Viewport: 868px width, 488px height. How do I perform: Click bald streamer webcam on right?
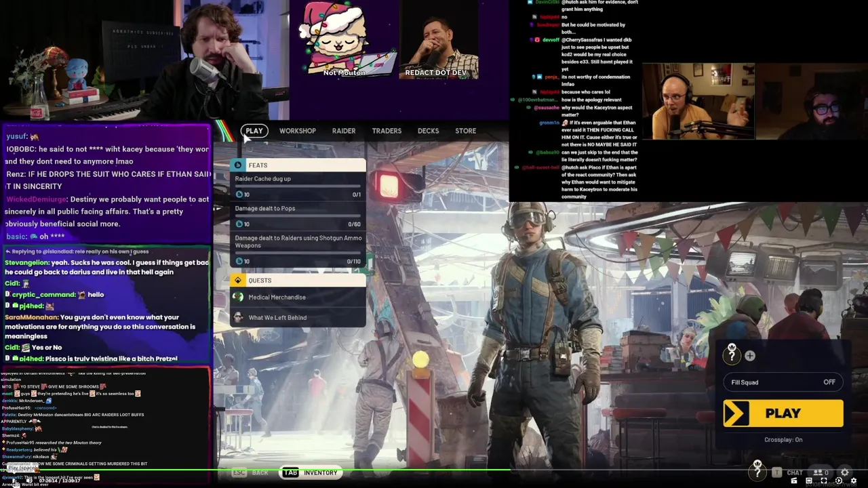tap(698, 100)
